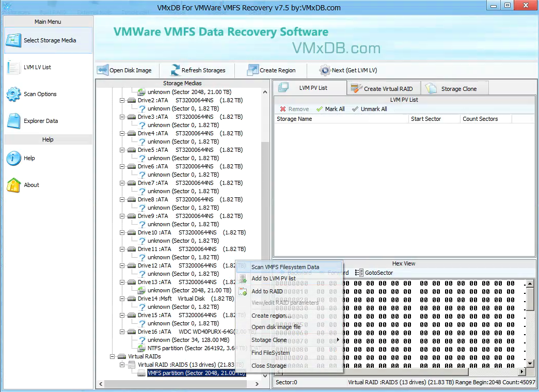The image size is (539, 392).
Task: Click the hex view scroll right arrow
Action: click(522, 372)
